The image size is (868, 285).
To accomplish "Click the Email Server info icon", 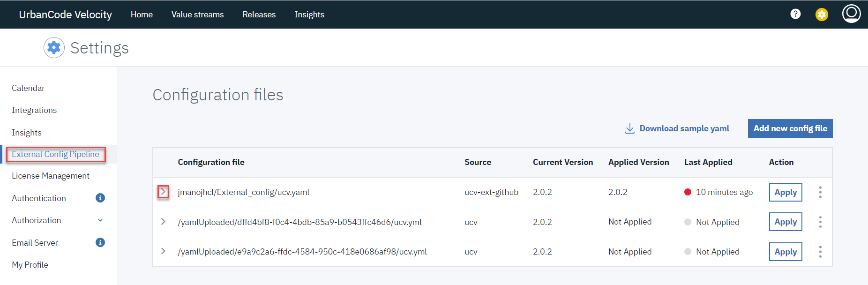I will tap(100, 242).
